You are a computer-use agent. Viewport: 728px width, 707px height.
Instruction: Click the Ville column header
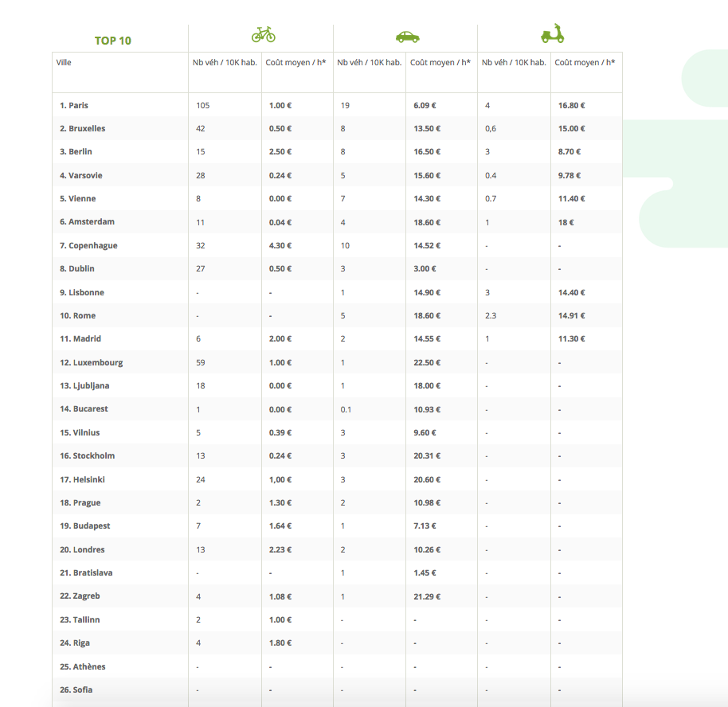tap(64, 62)
